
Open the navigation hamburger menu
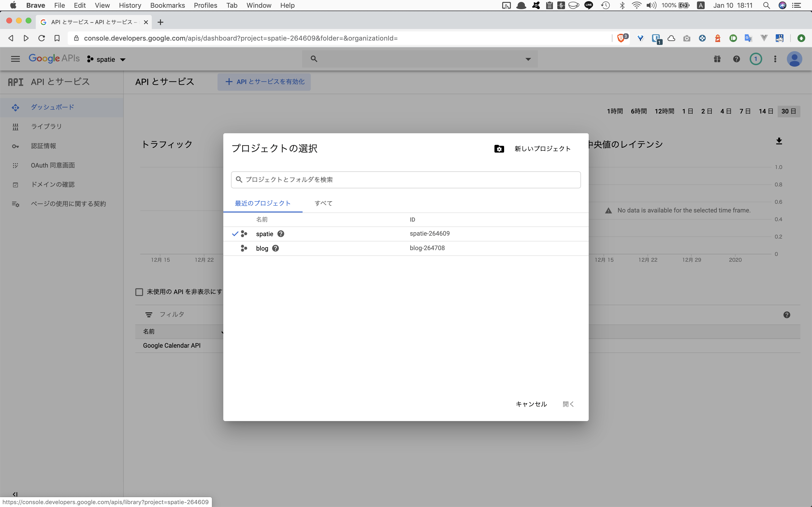(x=15, y=59)
